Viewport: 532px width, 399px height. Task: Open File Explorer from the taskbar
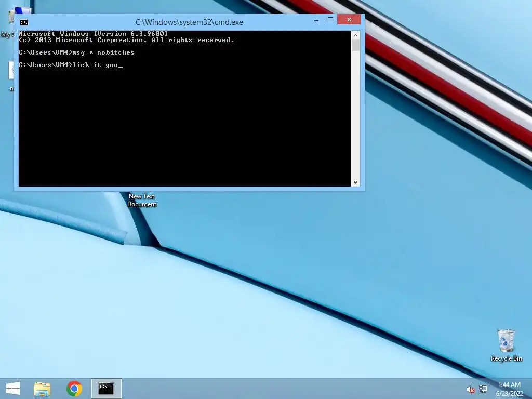[42, 389]
